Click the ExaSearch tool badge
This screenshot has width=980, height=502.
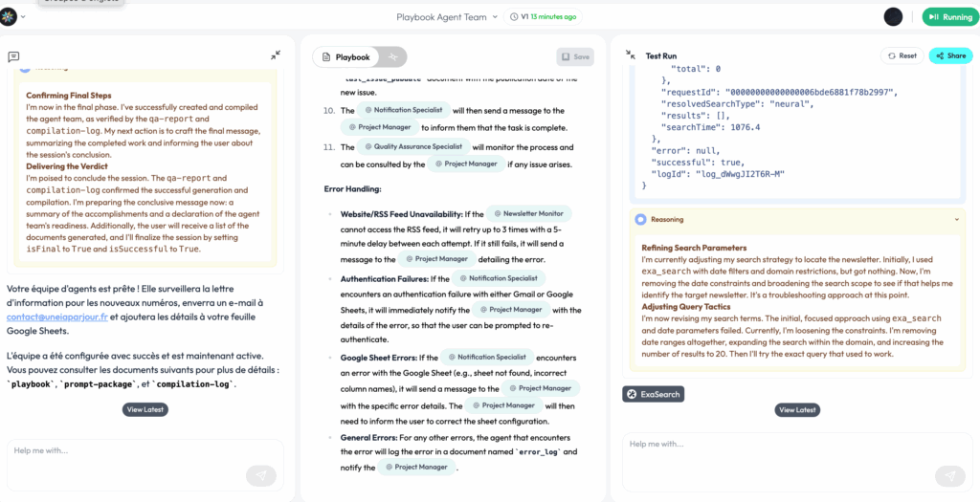point(654,394)
